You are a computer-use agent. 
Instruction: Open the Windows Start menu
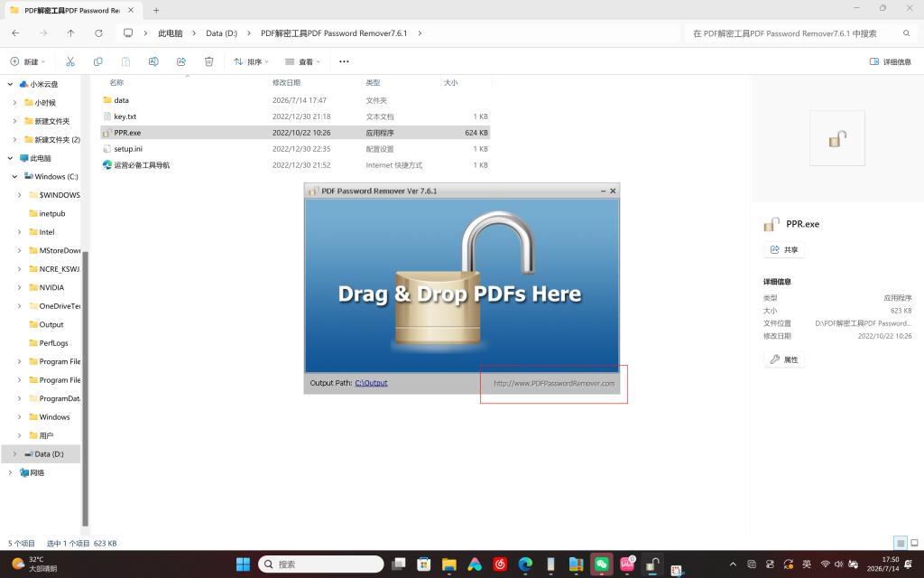[243, 564]
